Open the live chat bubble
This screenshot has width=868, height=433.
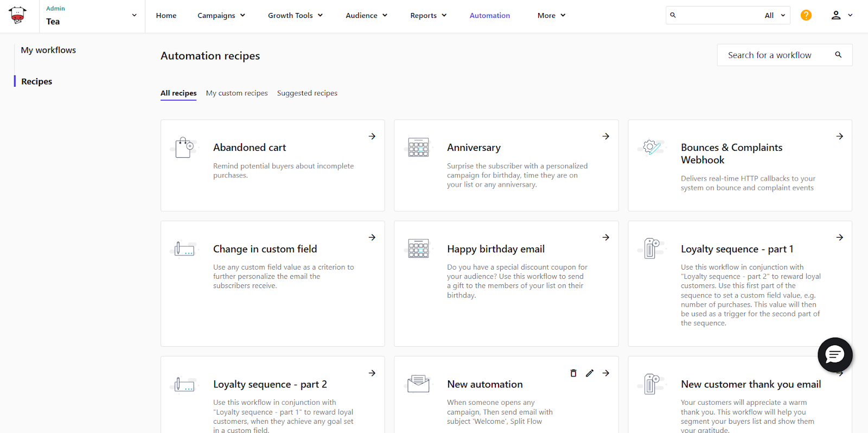point(834,355)
